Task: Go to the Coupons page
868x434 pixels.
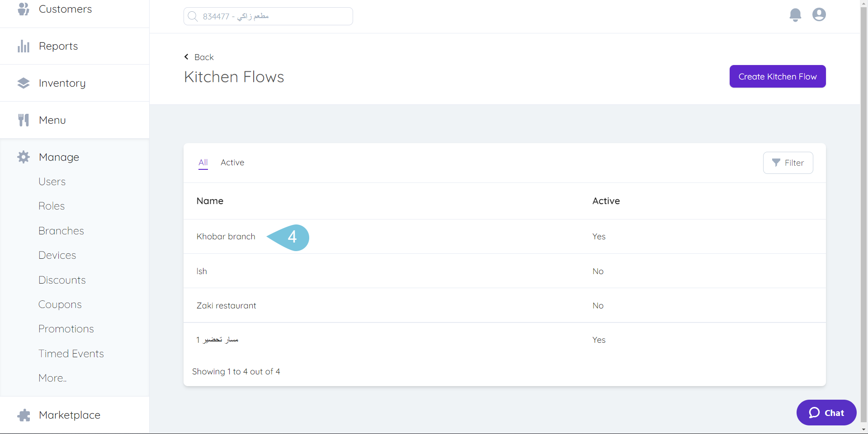Action: [60, 304]
